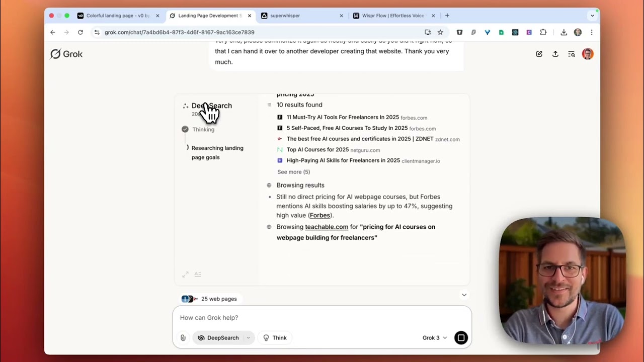Image resolution: width=644 pixels, height=362 pixels.
Task: Open chat history search icon
Action: click(x=572, y=54)
